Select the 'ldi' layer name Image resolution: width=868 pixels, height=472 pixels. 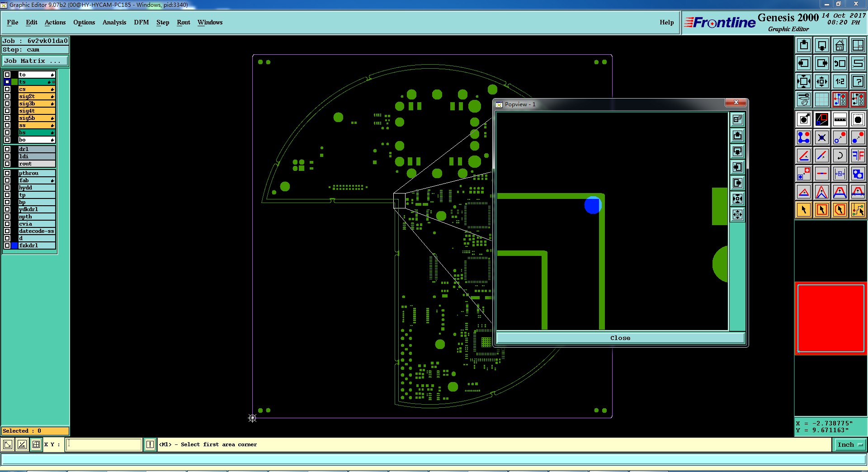tap(37, 156)
